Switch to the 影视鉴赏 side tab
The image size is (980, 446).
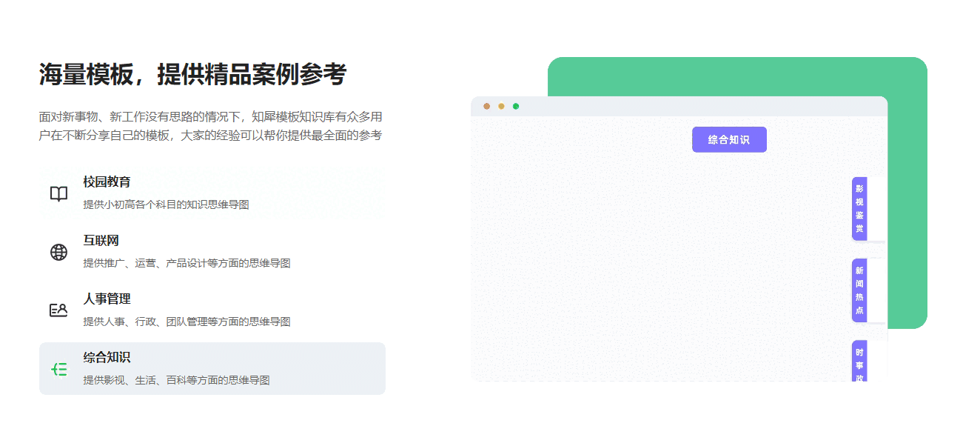pos(859,208)
